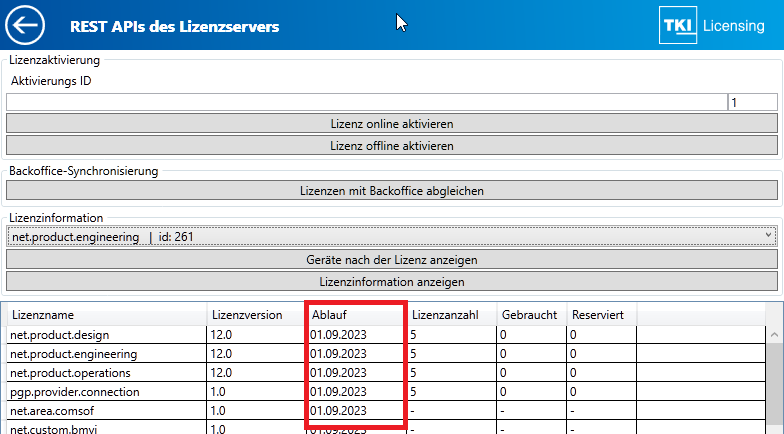Go back using the arrow icon
Viewport: 784px width, 434px height.
[25, 25]
